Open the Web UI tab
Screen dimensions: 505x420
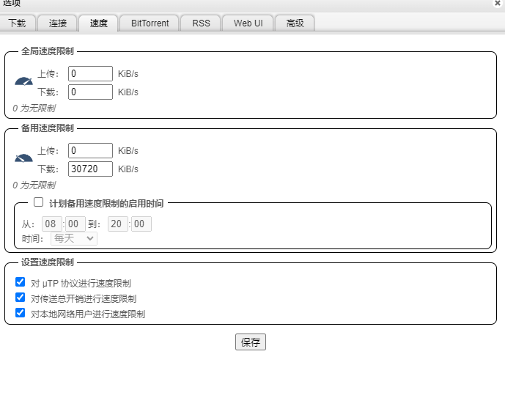coord(248,23)
